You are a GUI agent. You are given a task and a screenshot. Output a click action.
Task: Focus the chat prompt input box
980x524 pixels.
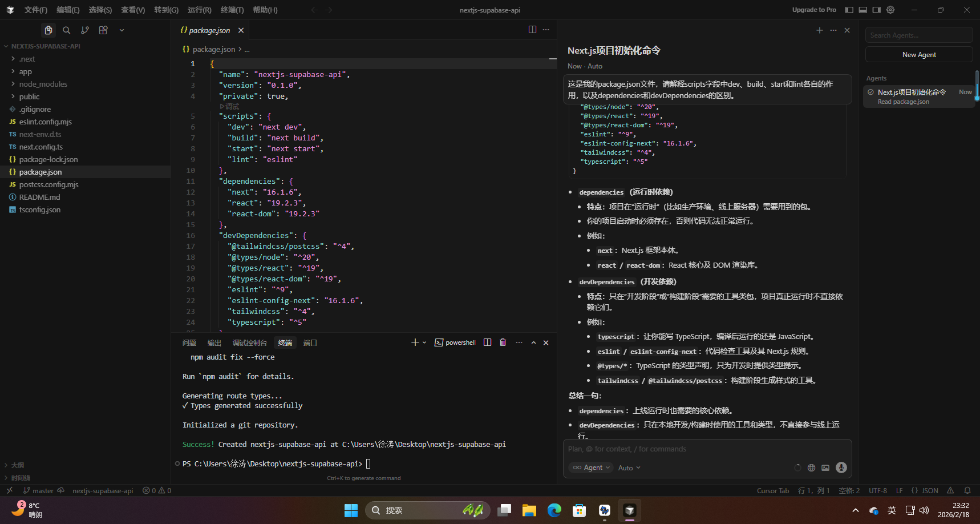click(707, 449)
